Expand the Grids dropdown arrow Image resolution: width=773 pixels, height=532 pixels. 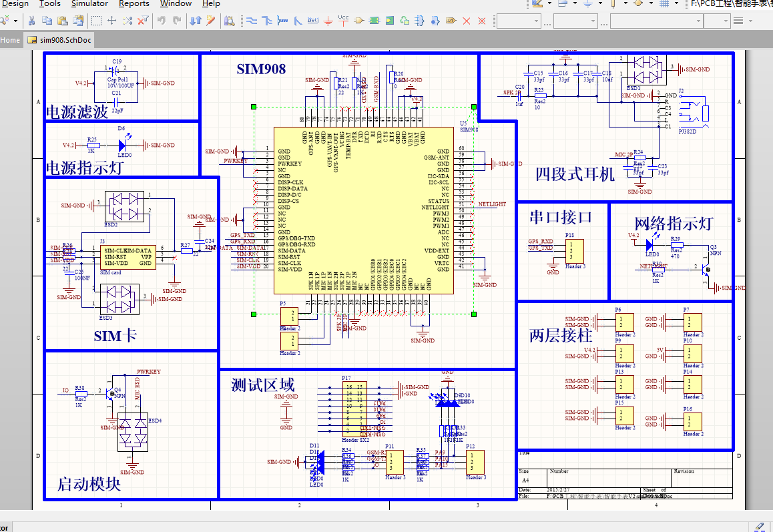(676, 3)
